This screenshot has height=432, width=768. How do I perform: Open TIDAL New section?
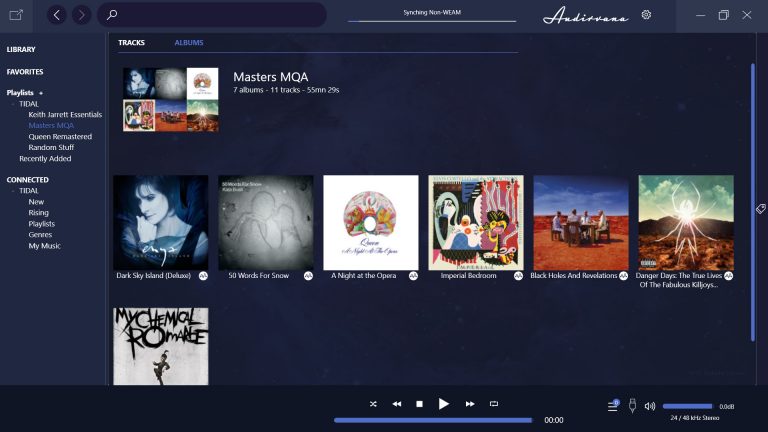point(36,202)
